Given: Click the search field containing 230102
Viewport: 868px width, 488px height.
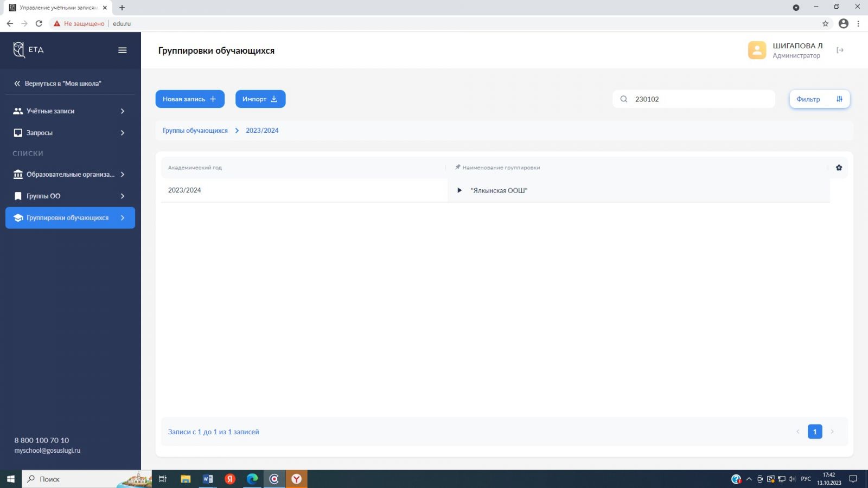Looking at the screenshot, I should [700, 99].
